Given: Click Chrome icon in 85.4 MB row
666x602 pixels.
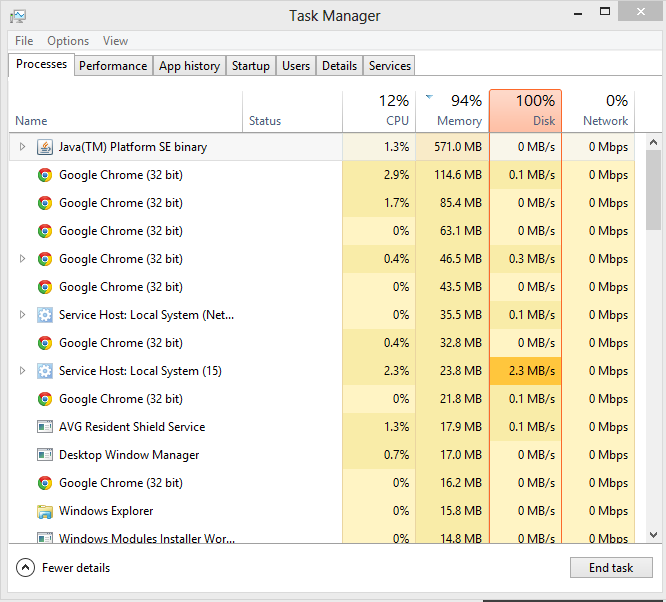Looking at the screenshot, I should [45, 203].
